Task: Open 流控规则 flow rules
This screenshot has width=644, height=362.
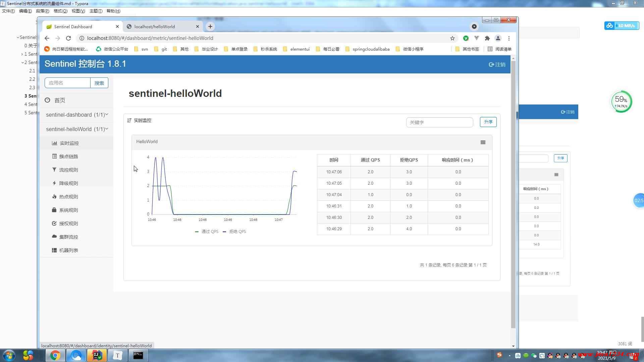Action: point(68,170)
